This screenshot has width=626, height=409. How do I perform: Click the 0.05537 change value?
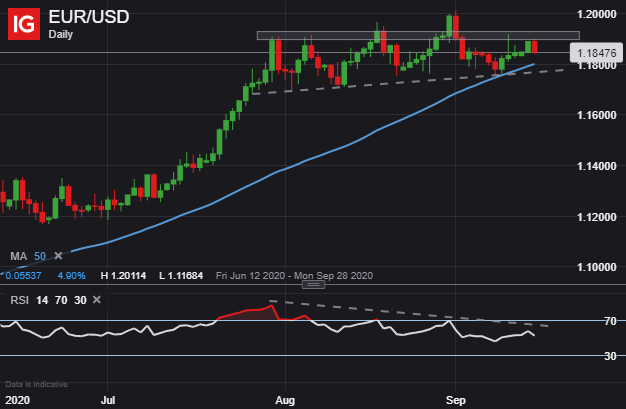22,276
